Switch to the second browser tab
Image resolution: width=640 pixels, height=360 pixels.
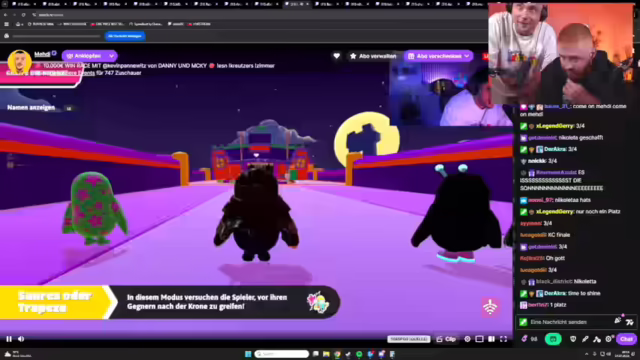point(54,4)
